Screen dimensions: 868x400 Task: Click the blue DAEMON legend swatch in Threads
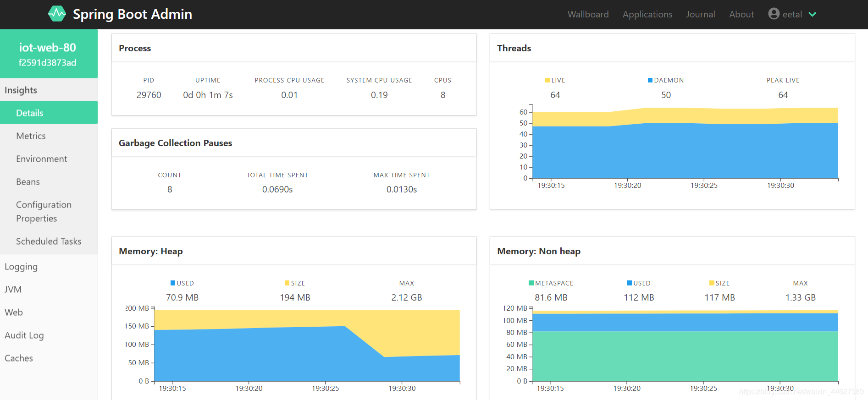(x=650, y=80)
